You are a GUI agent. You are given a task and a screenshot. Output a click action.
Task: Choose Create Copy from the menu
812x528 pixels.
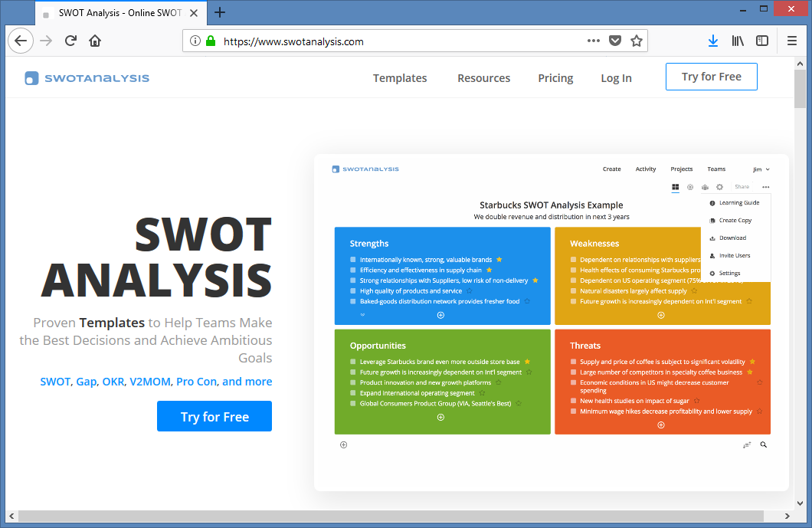point(731,220)
